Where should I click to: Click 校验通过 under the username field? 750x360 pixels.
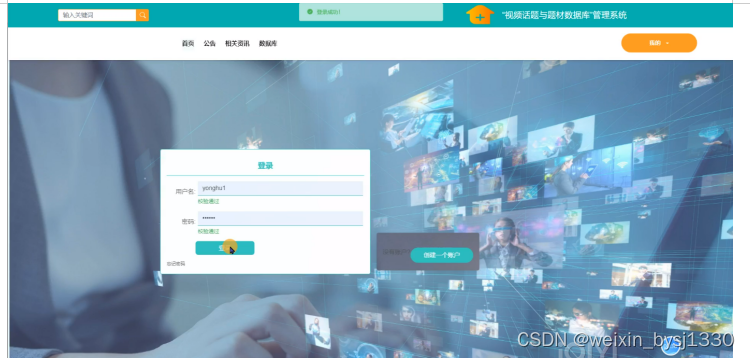209,202
